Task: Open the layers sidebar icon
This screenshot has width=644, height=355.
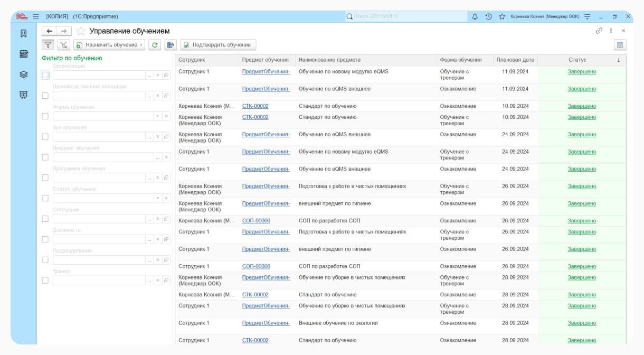Action: [x=23, y=74]
